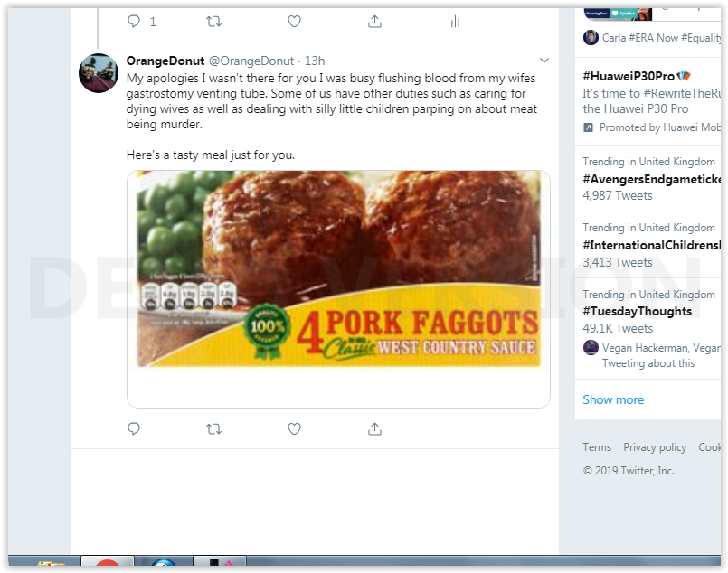Like OrangeDonut's tweet with the heart
This screenshot has width=728, height=573.
coord(294,21)
